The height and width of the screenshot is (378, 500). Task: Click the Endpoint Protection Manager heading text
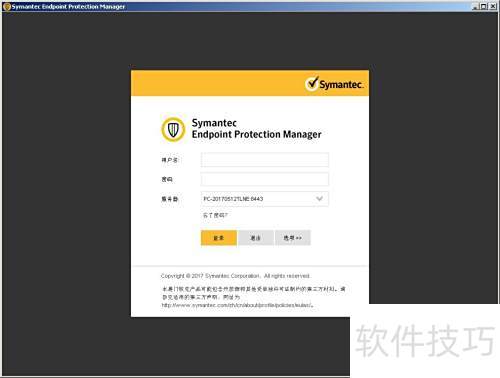click(x=256, y=134)
